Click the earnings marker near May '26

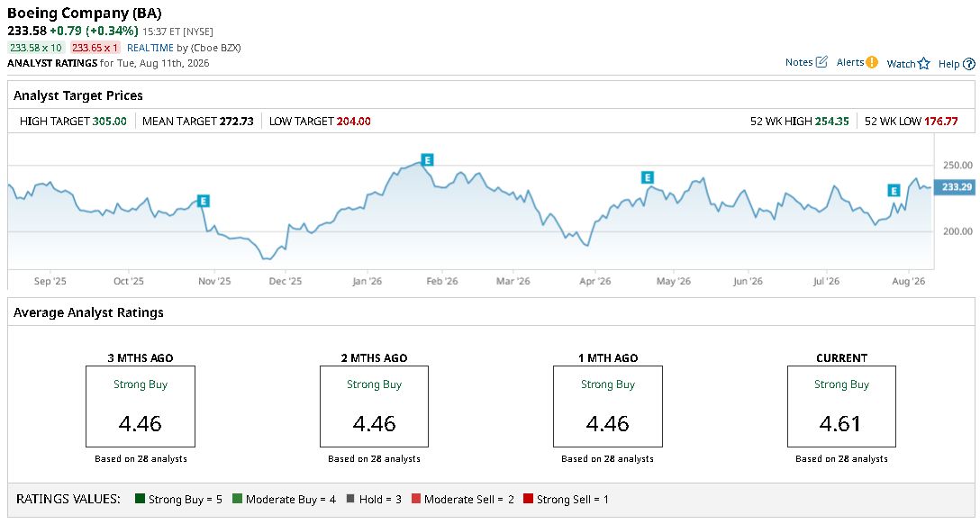tap(648, 177)
